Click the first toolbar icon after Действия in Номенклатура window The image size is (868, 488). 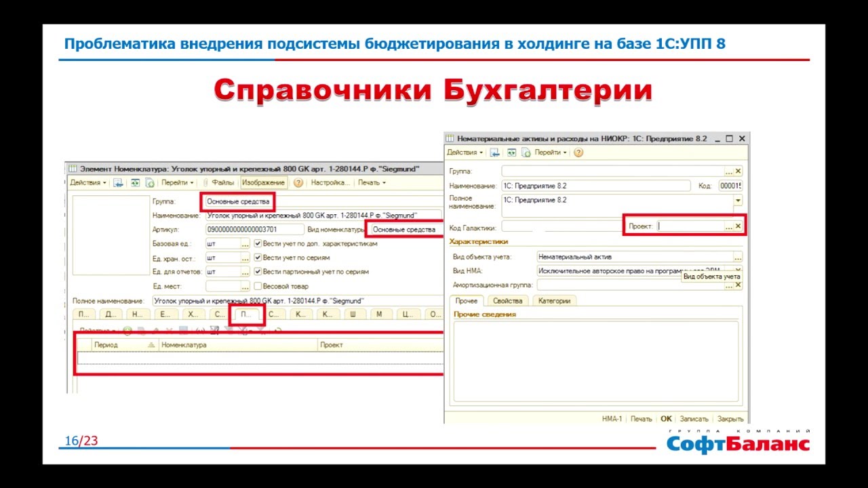click(119, 183)
